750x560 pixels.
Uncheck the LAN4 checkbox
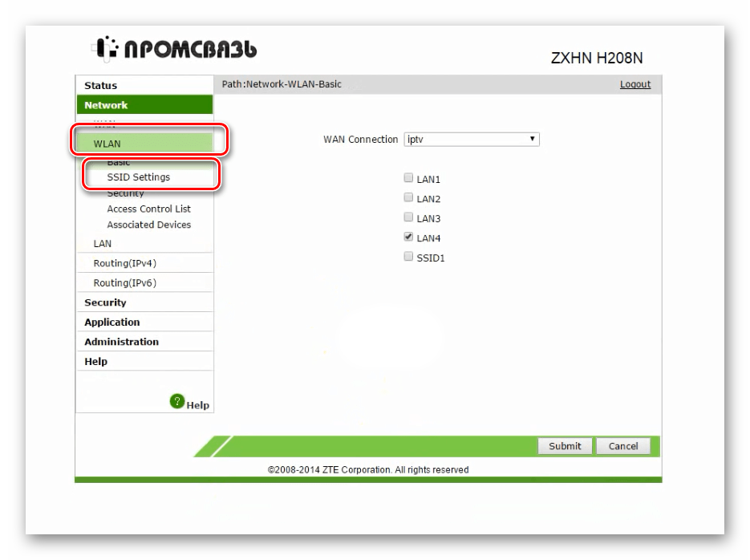pos(408,237)
